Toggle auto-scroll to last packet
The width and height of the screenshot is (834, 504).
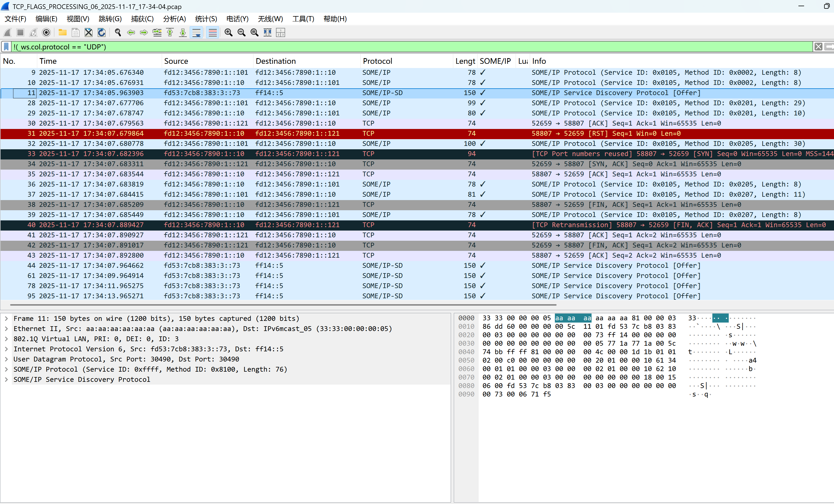tap(196, 32)
